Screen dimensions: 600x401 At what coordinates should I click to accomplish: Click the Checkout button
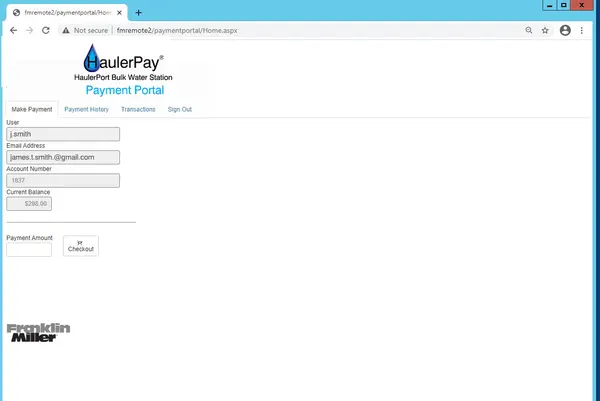pyautogui.click(x=81, y=246)
